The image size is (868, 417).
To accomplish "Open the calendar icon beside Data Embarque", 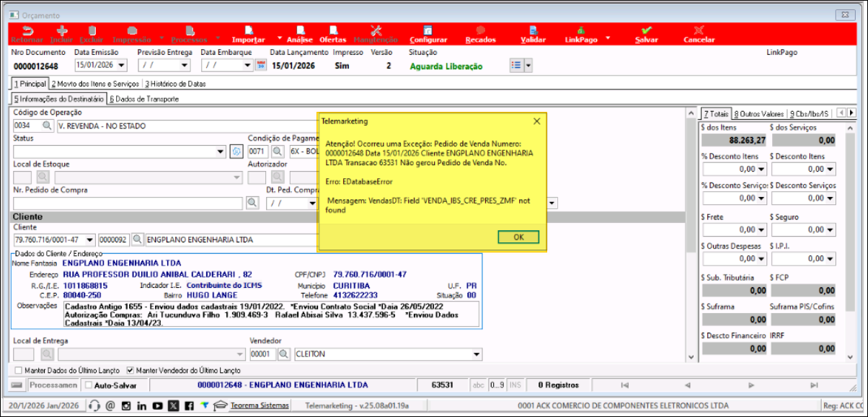I will click(261, 66).
